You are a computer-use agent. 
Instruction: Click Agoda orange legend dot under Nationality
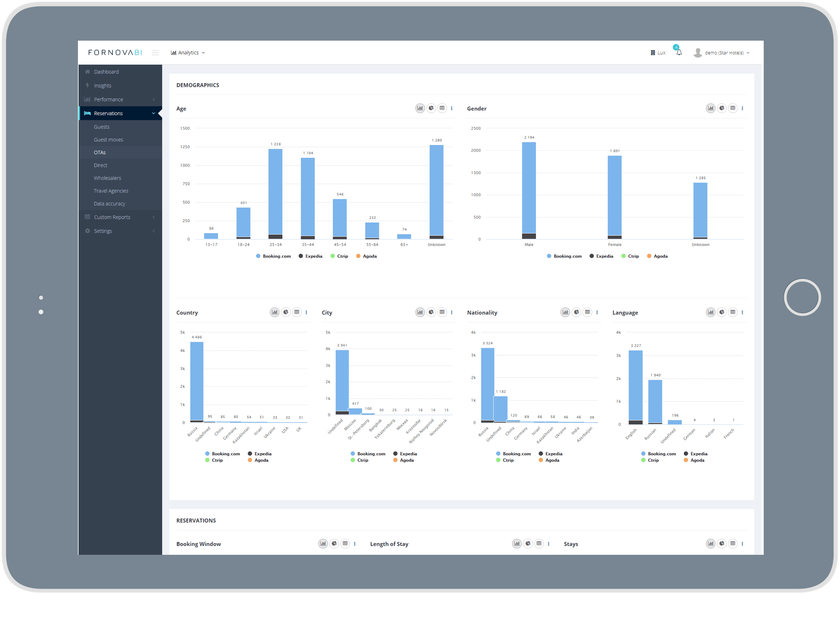coord(541,460)
